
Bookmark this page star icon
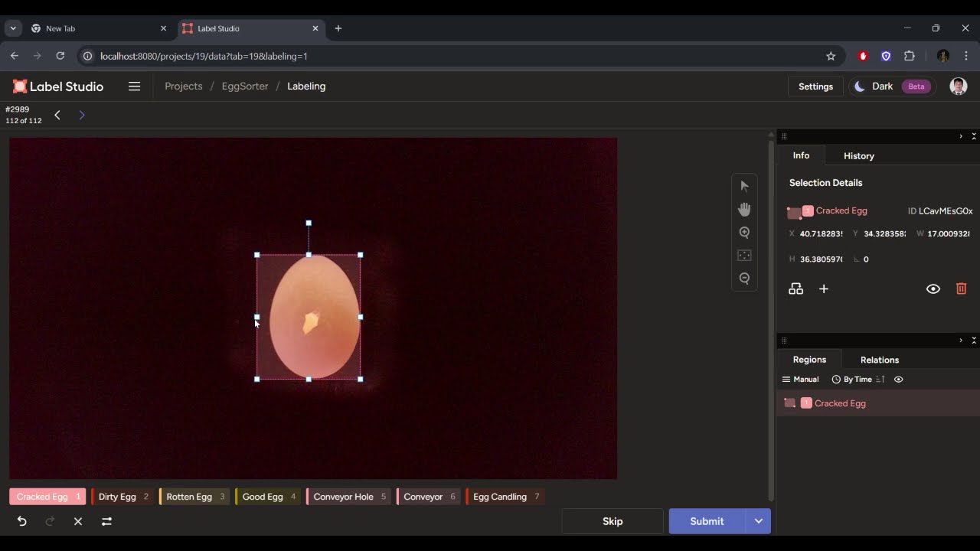831,56
